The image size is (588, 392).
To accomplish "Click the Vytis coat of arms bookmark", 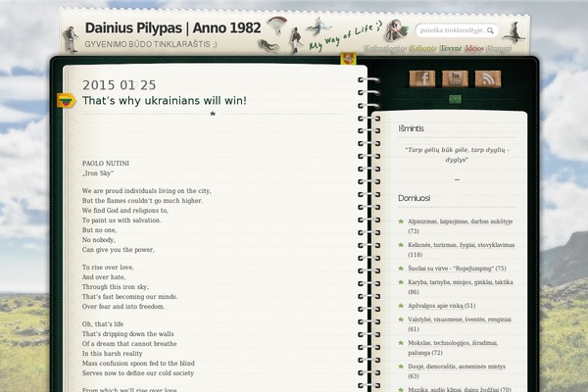I will [x=348, y=59].
